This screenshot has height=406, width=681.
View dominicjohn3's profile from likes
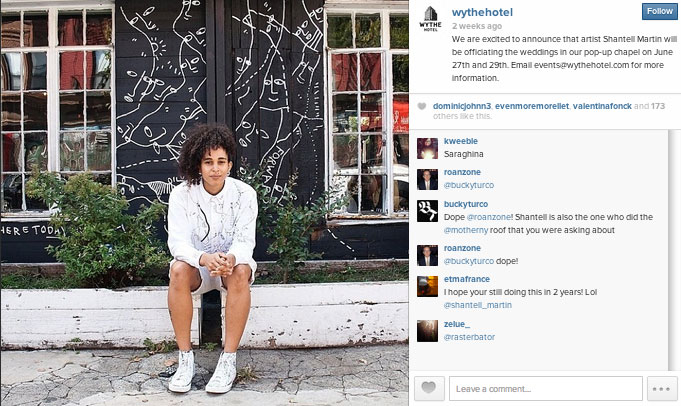[462, 106]
